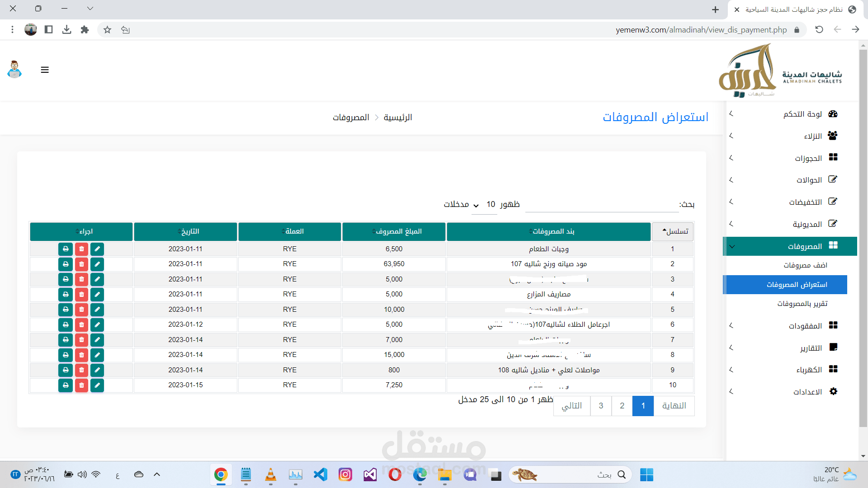Go to page 2 of the table
868x488 pixels.
click(622, 406)
